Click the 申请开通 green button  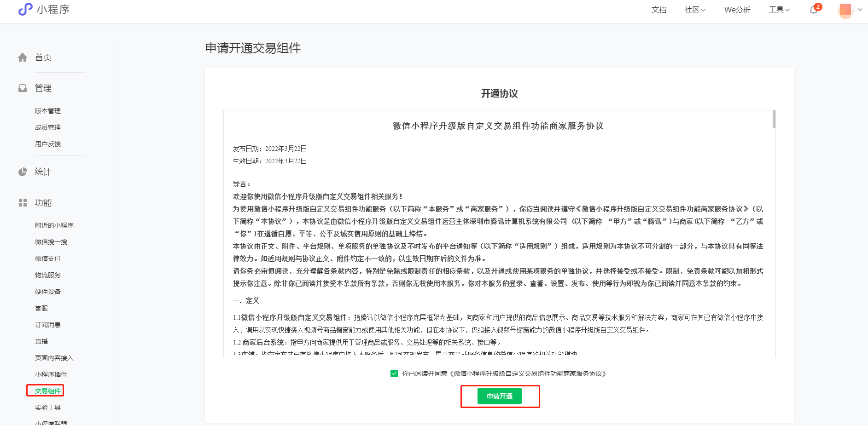tap(500, 396)
